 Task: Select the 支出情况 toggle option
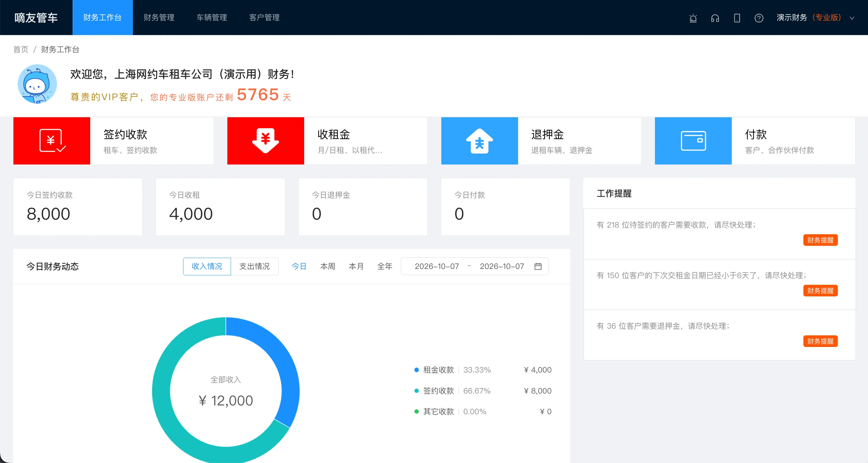(254, 266)
